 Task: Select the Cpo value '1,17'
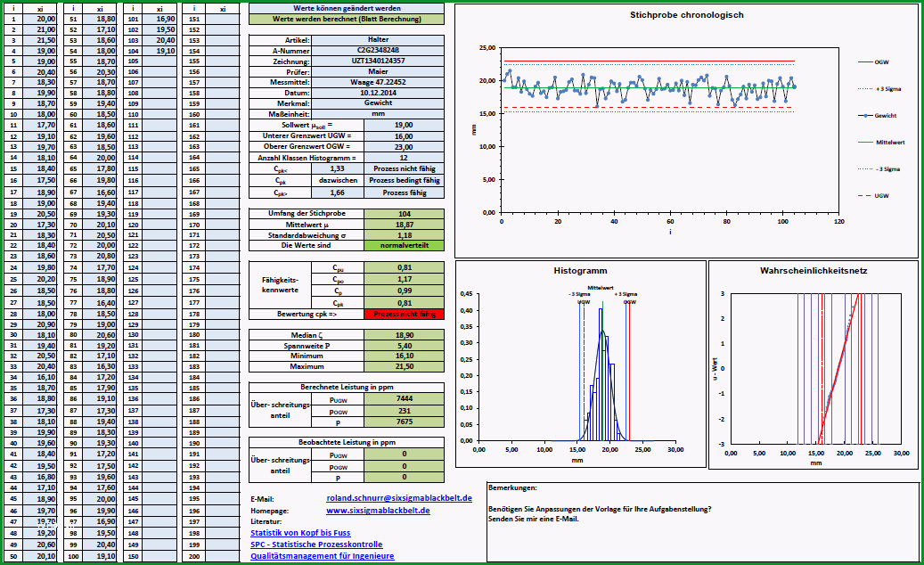click(405, 279)
